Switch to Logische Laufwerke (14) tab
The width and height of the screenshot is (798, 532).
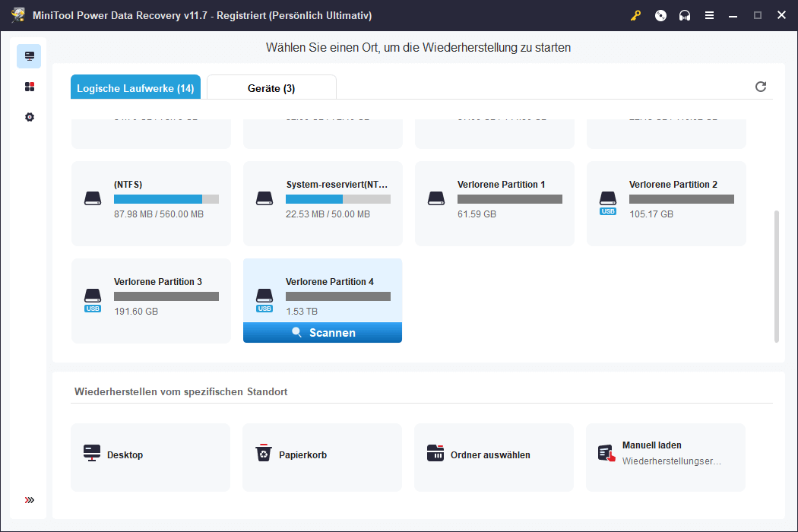pyautogui.click(x=135, y=87)
